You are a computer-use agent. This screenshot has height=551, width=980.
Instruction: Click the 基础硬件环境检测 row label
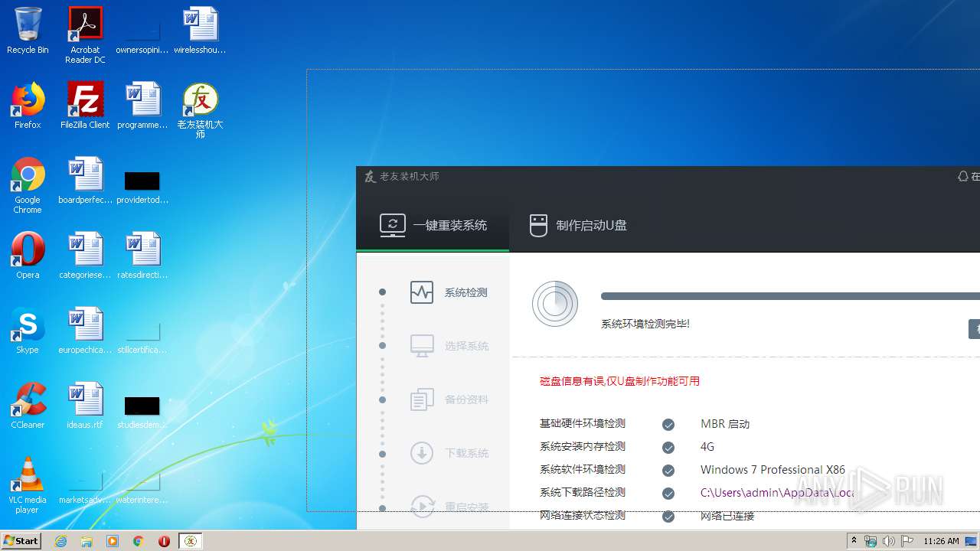(583, 423)
